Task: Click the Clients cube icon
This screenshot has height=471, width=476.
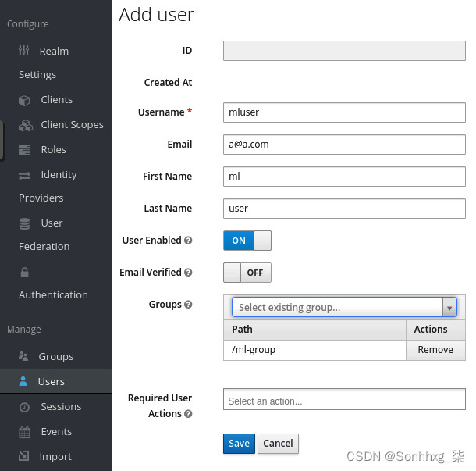Action: pos(24,100)
